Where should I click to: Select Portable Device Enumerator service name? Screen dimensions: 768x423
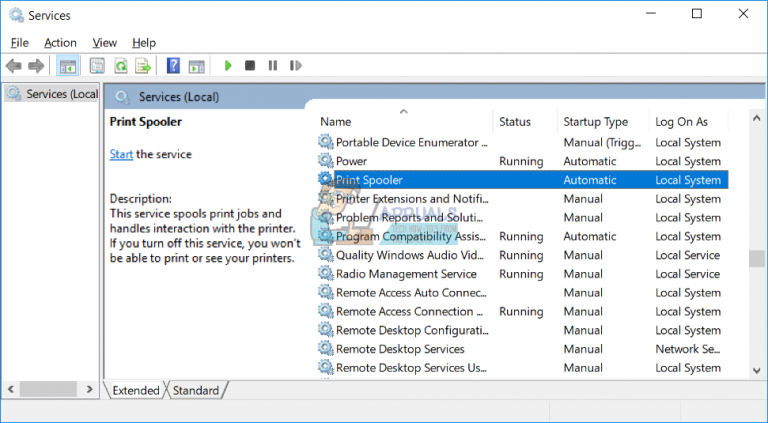(411, 142)
